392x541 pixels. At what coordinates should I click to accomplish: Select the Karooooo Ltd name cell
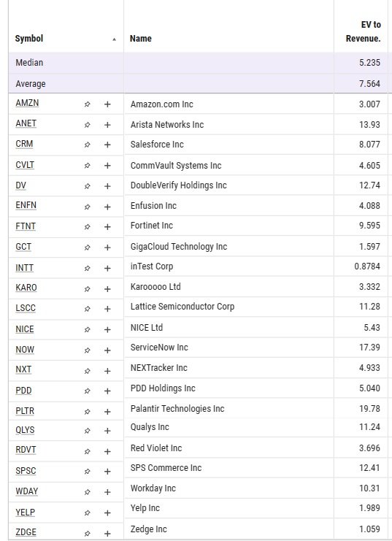[155, 286]
